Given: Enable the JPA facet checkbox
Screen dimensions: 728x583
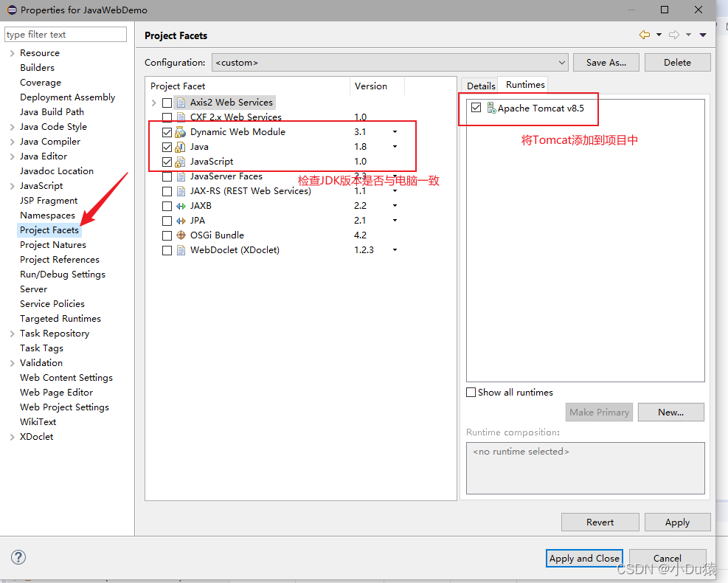Looking at the screenshot, I should pyautogui.click(x=167, y=221).
